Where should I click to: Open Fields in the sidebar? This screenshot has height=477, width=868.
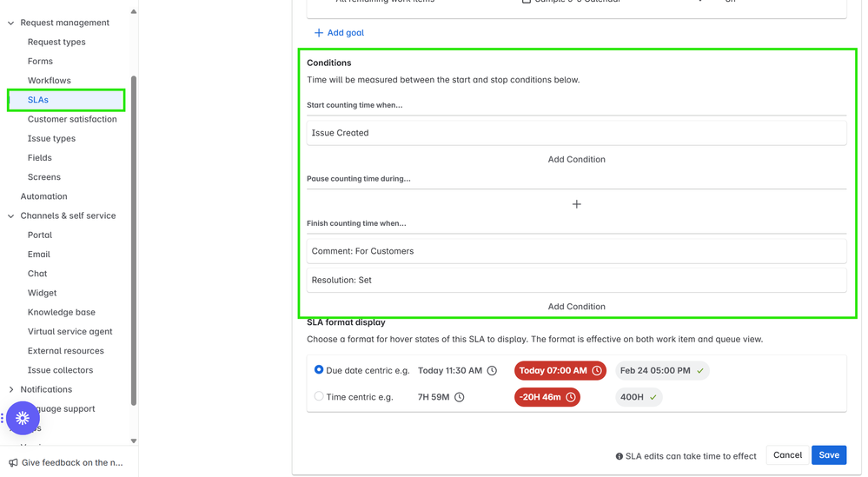pyautogui.click(x=40, y=158)
